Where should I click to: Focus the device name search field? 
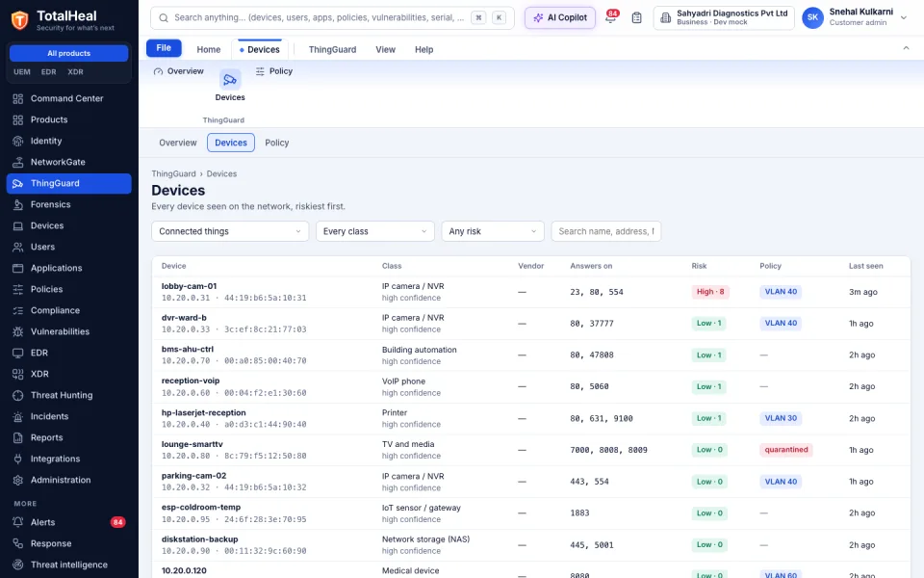pos(605,231)
